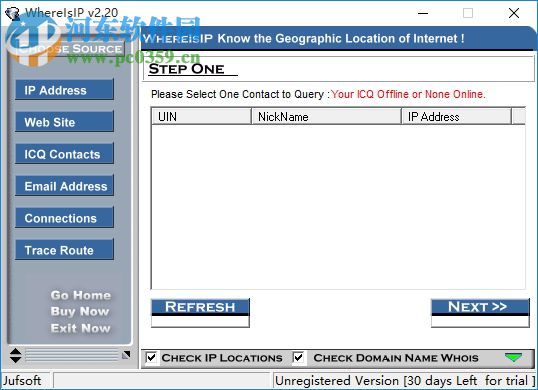Proceed with the NEXT >> button
This screenshot has width=538, height=390.
click(480, 312)
